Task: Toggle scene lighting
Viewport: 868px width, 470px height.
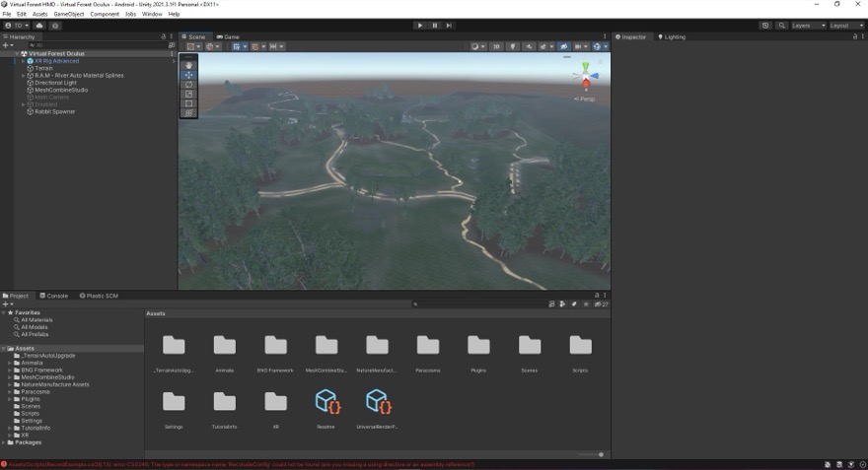Action: coord(513,46)
